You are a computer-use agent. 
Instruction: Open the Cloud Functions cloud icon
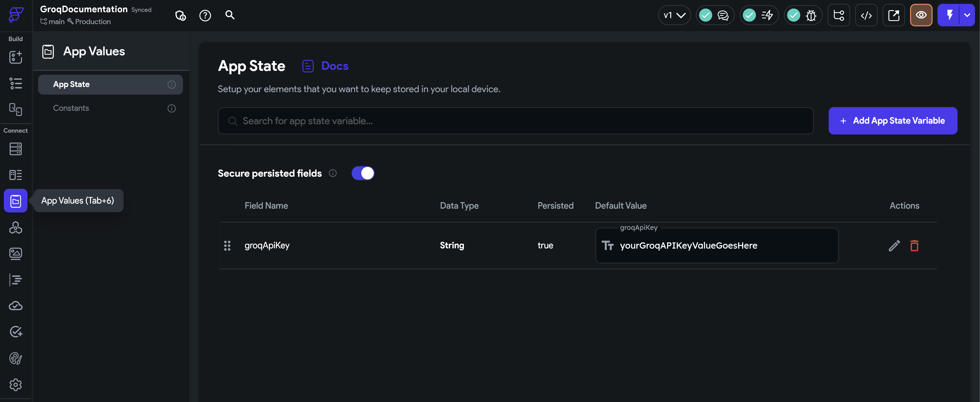(16, 306)
